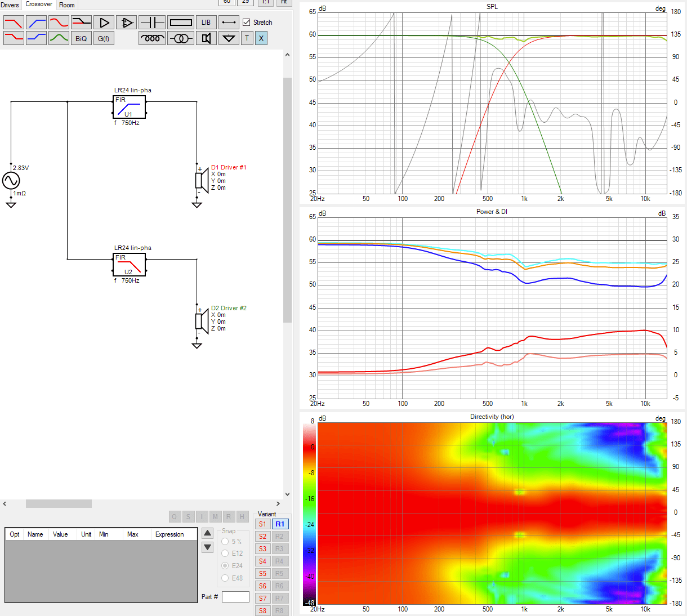Click the down arrow button beside parameter table
The width and height of the screenshot is (687, 616).
pos(207,547)
